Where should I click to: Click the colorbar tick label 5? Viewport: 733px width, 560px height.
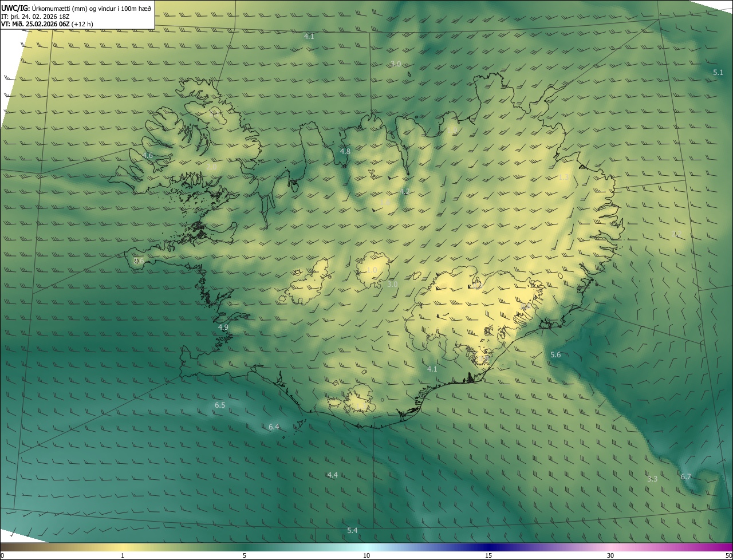(245, 556)
